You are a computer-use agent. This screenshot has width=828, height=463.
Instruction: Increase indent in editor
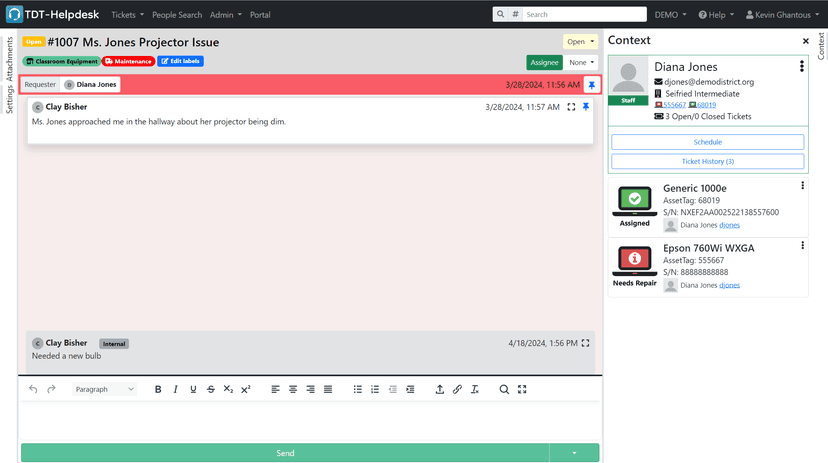[410, 389]
